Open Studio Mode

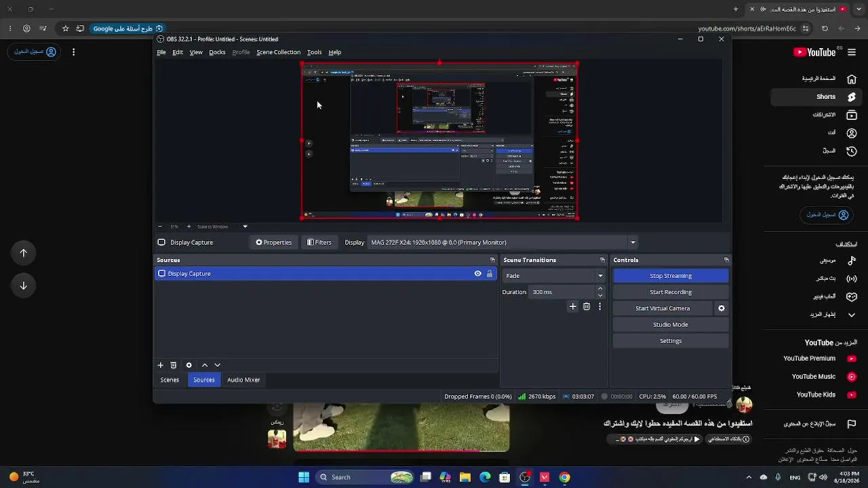click(671, 325)
